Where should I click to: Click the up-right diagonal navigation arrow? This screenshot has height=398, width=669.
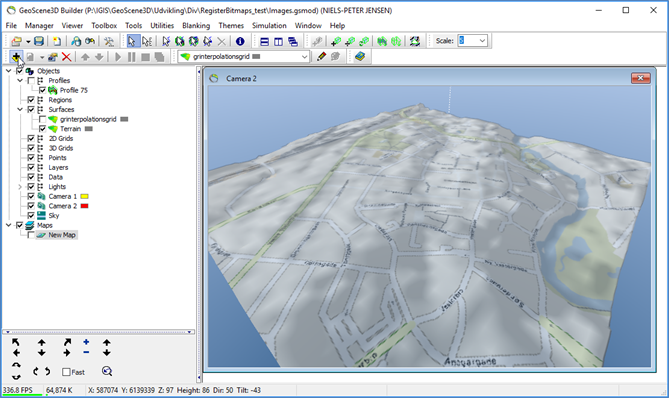click(67, 342)
